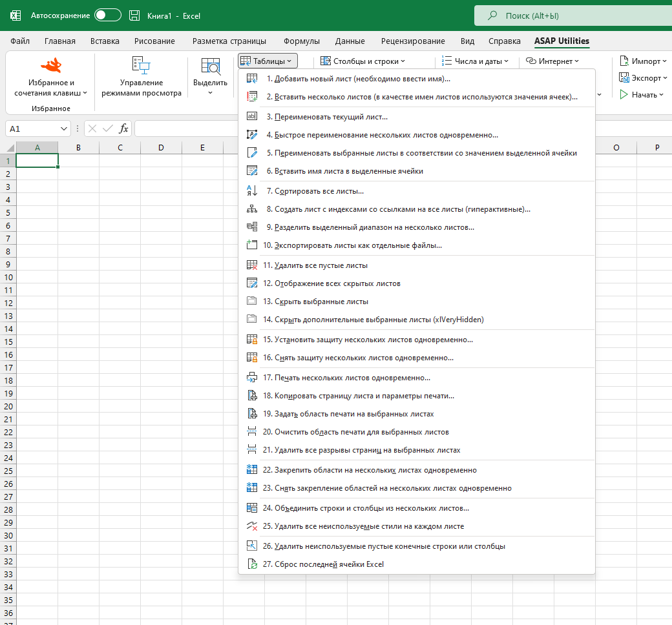This screenshot has height=625, width=672.
Task: Click the ASAP Utilities rabbit Favorites icon
Action: click(x=51, y=66)
